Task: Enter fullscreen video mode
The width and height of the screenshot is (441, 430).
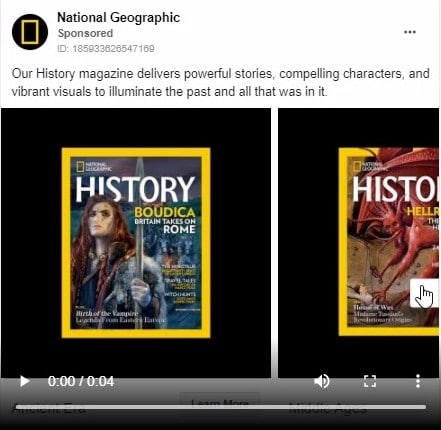Action: point(370,381)
